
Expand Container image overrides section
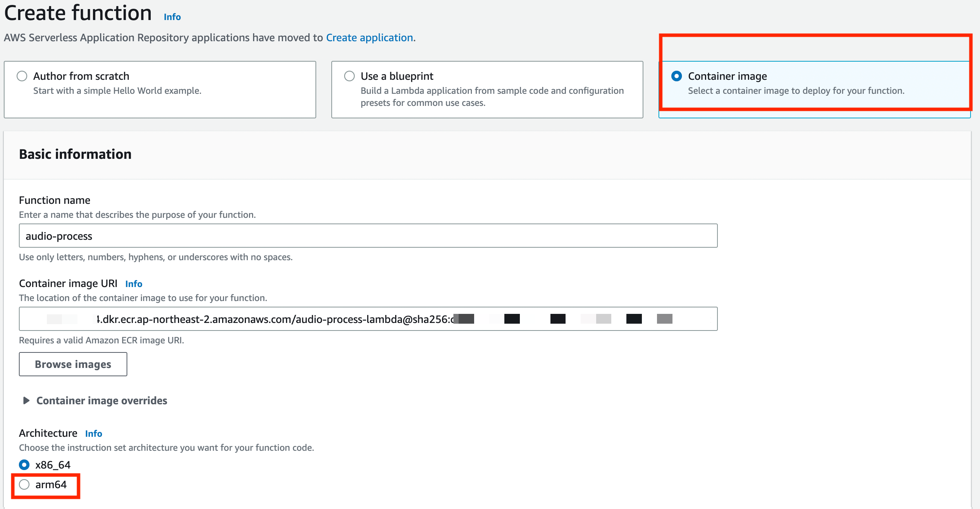pos(102,400)
